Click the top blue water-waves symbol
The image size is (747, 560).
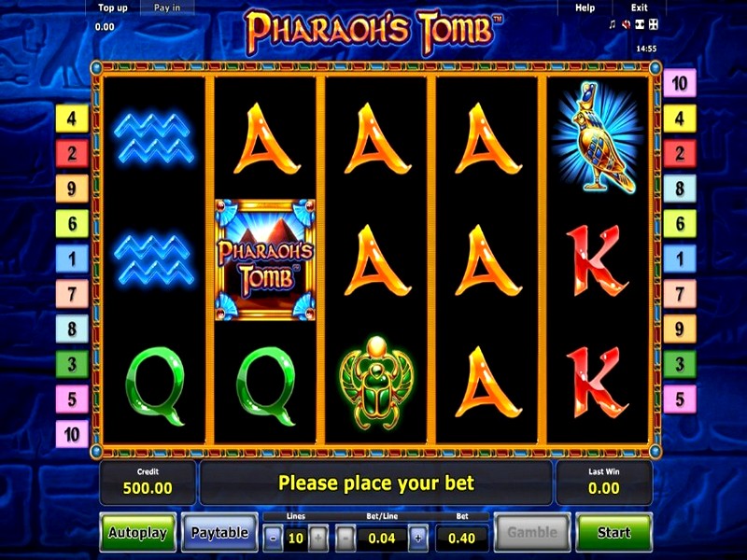tap(154, 136)
